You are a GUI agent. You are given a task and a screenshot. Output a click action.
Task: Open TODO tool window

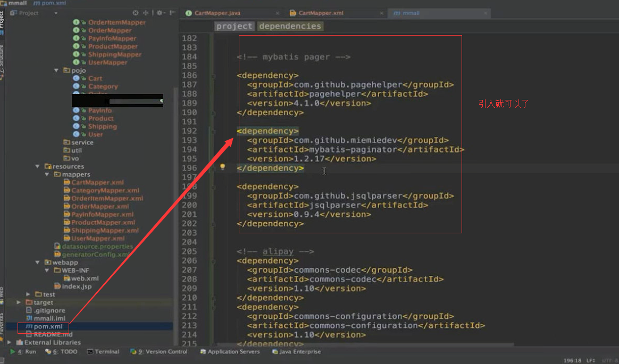[61, 351]
